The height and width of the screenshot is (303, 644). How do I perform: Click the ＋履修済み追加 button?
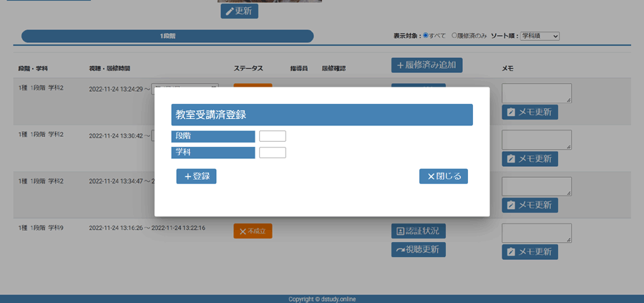426,65
